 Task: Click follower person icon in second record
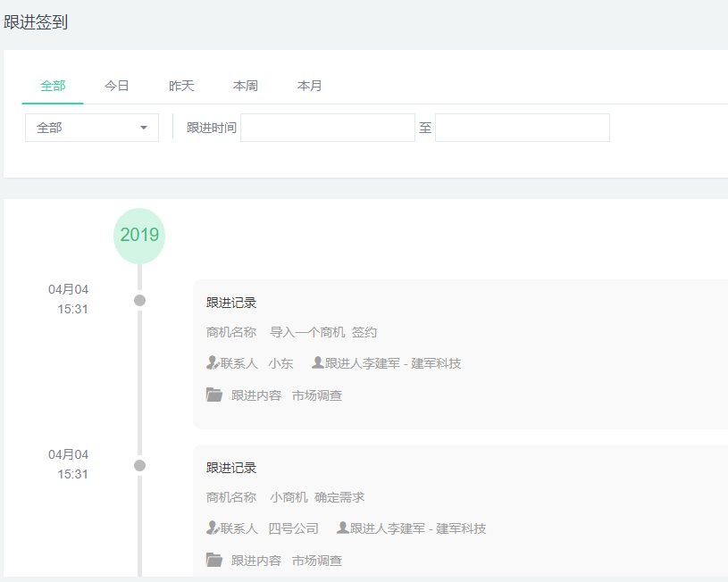click(x=342, y=528)
